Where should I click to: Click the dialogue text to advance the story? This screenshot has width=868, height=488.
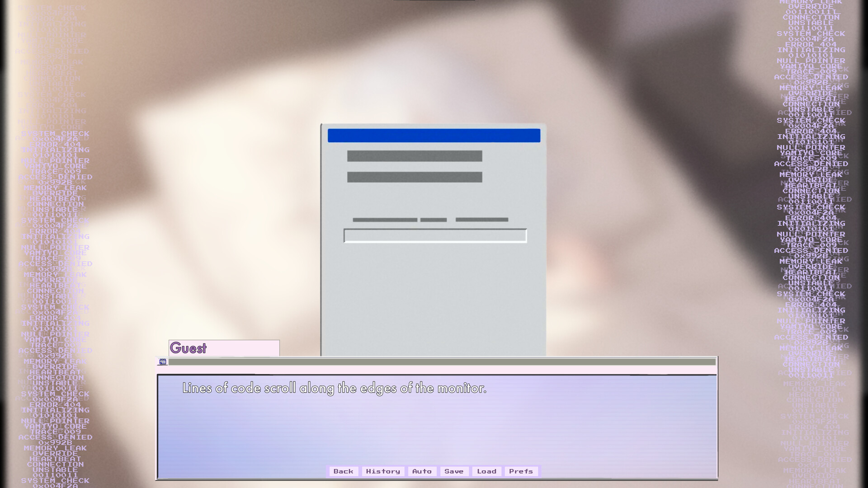[x=335, y=388]
